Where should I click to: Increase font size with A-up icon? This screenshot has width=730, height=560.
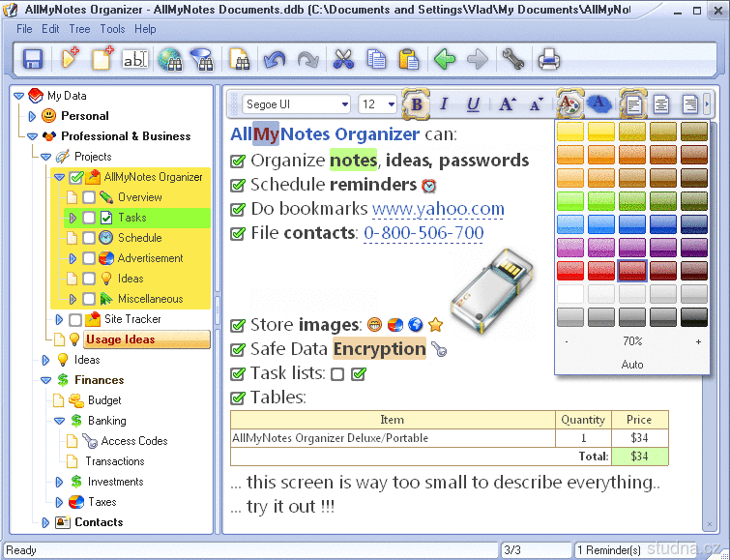pyautogui.click(x=507, y=103)
